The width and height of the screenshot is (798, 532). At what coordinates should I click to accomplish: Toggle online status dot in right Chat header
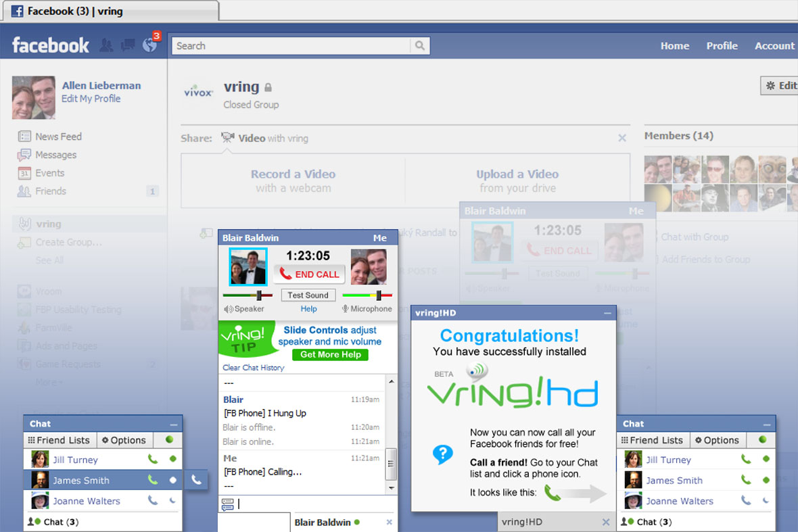pos(762,439)
